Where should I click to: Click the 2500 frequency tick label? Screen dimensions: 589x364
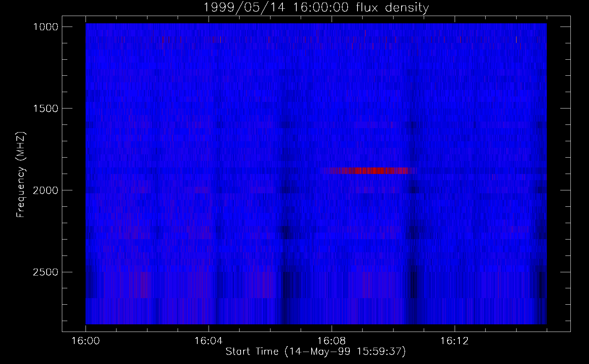pos(45,272)
